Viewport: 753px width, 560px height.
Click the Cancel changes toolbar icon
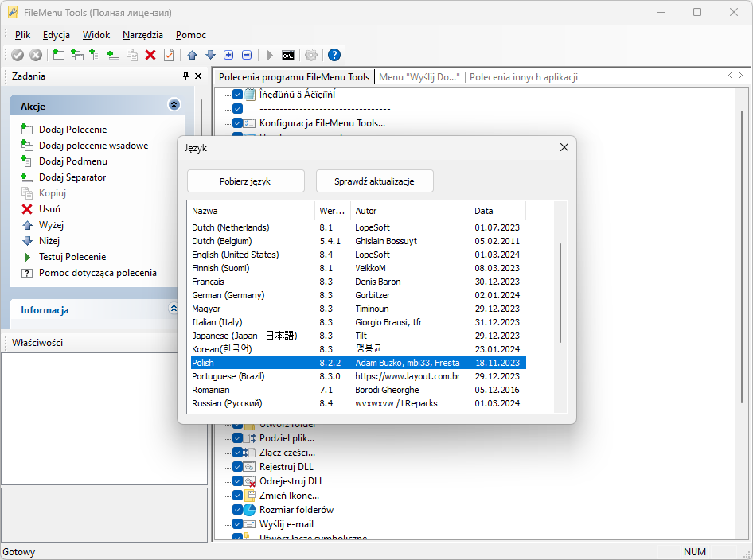point(36,55)
